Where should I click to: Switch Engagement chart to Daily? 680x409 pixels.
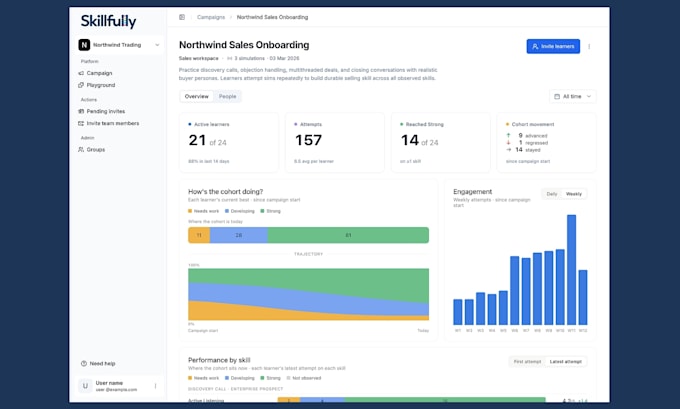552,194
